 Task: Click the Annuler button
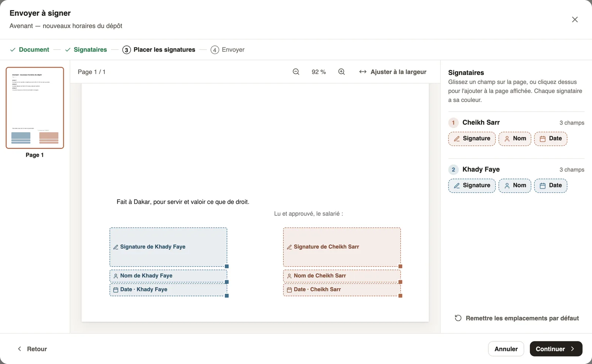(506, 349)
